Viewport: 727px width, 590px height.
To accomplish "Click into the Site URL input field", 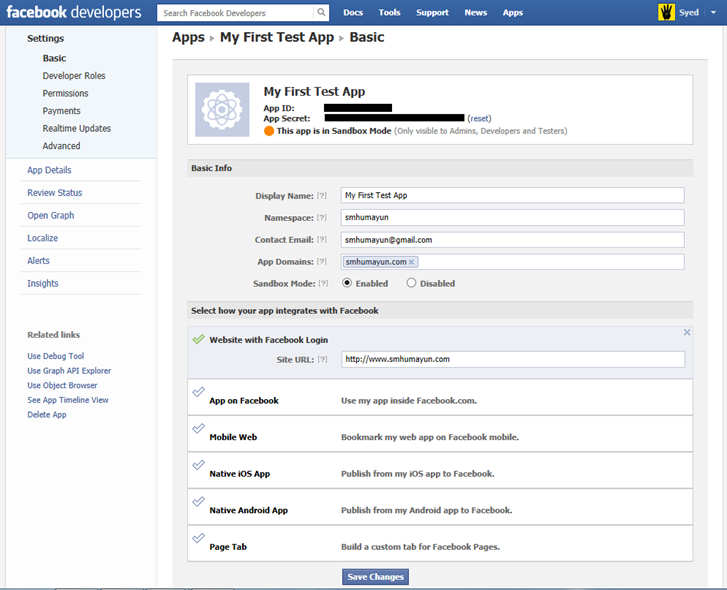I will pos(513,359).
